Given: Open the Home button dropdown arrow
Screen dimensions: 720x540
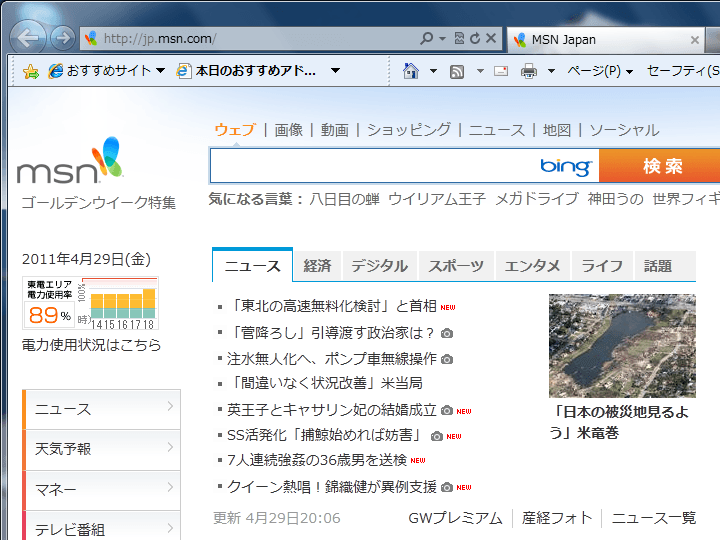Looking at the screenshot, I should [x=433, y=71].
